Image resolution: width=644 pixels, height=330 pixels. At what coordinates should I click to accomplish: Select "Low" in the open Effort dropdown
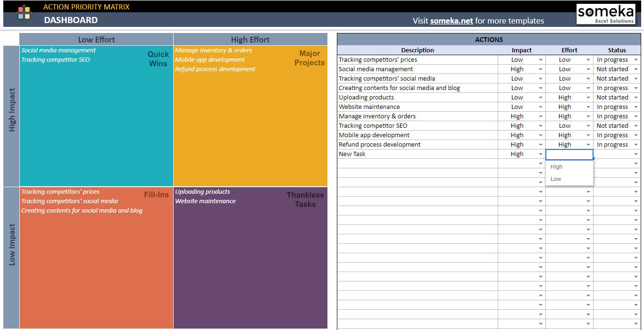tap(555, 179)
